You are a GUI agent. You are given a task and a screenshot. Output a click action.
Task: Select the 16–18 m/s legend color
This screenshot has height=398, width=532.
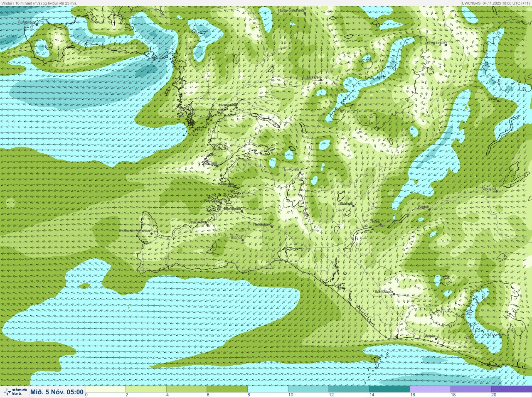pyautogui.click(x=430, y=389)
